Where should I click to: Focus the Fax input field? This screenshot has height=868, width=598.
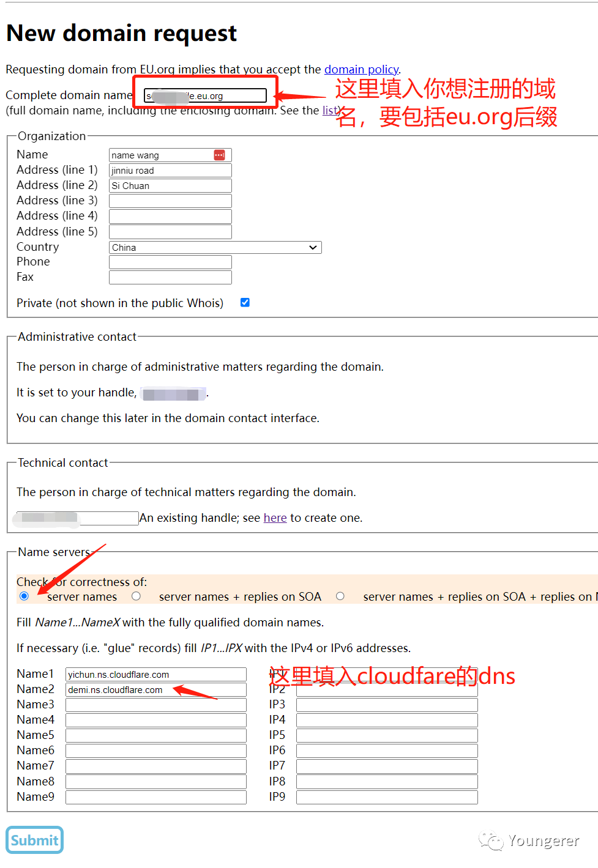coord(170,278)
